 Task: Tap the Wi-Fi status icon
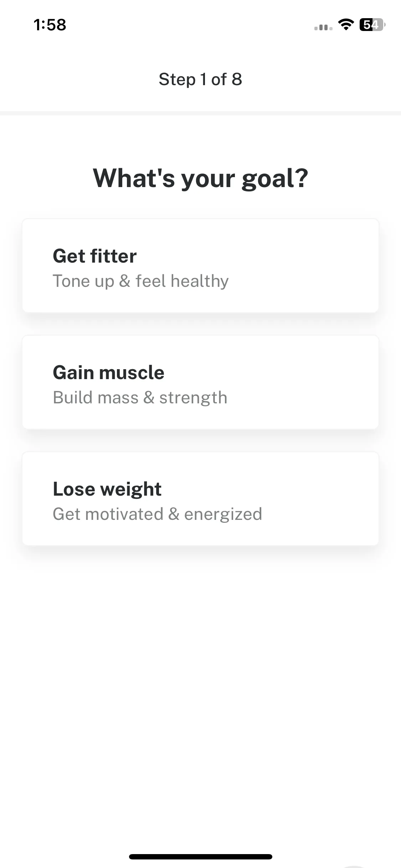click(x=346, y=25)
